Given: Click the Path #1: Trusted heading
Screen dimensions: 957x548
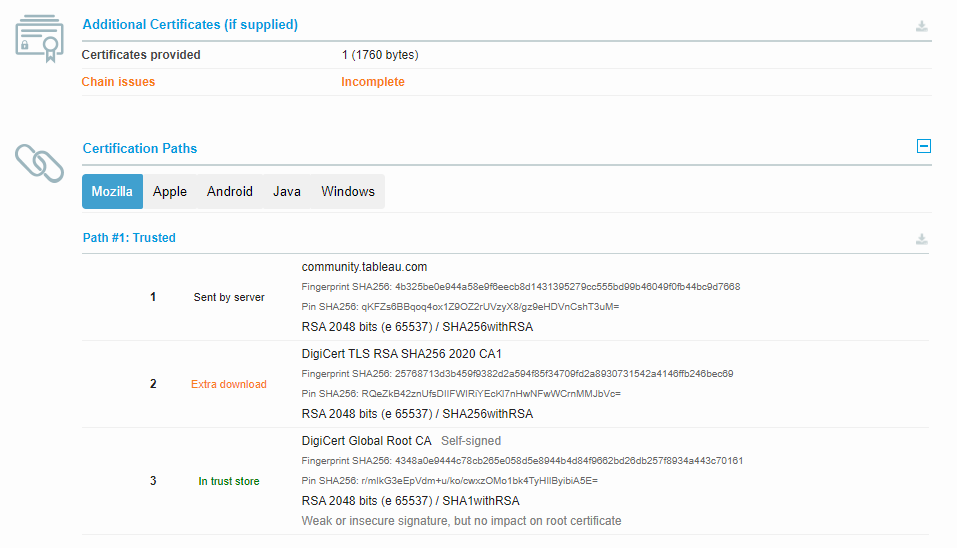Looking at the screenshot, I should [129, 237].
